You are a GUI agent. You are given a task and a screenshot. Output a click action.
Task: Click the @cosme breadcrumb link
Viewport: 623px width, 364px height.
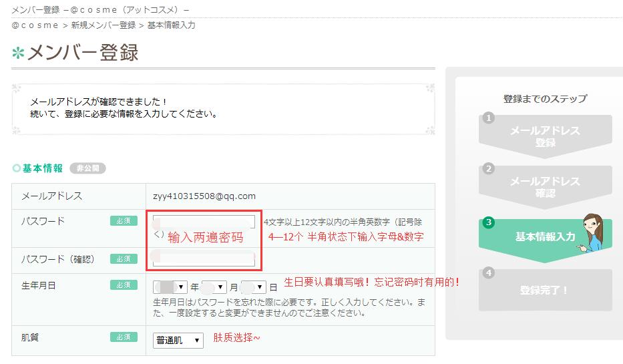pos(35,25)
